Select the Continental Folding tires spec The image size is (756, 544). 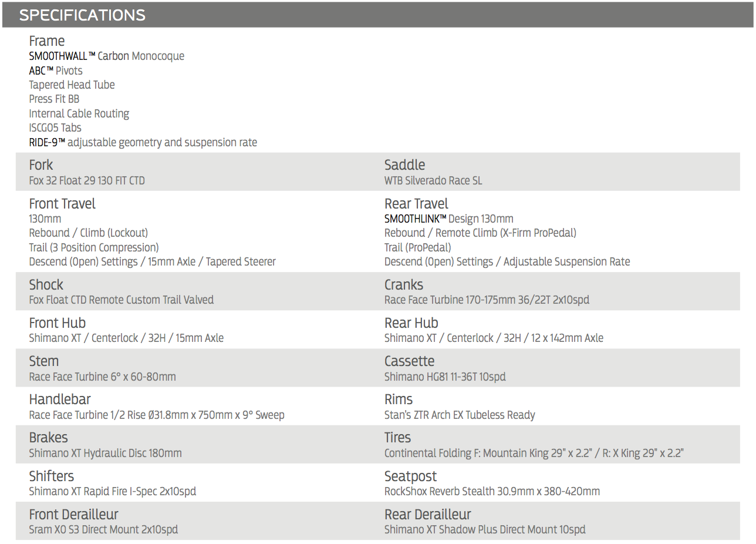click(x=534, y=454)
